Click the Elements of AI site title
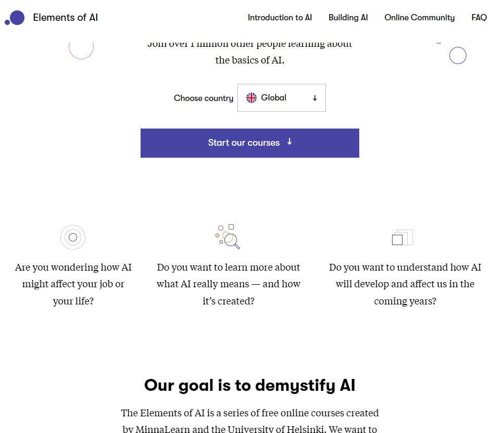 pos(65,18)
